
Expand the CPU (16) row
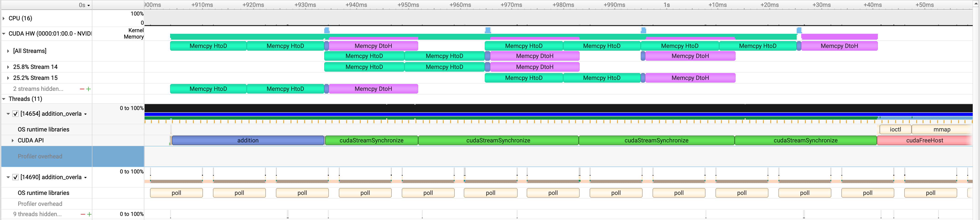4,18
